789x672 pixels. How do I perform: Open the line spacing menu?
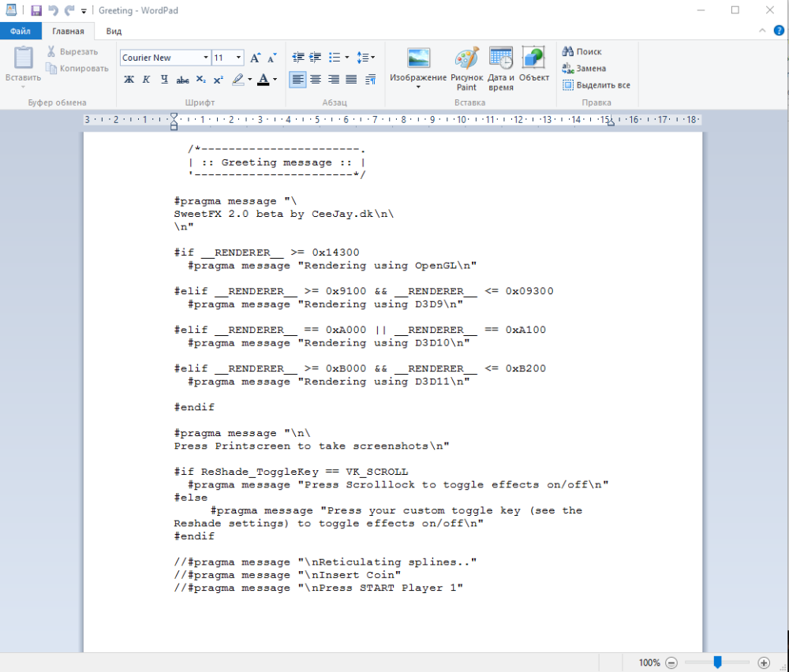point(366,58)
